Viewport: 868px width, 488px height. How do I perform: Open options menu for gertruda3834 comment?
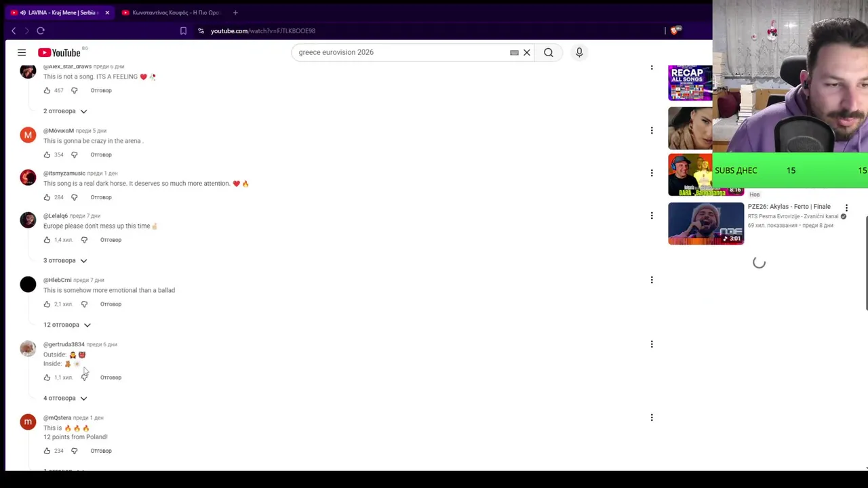coord(652,344)
